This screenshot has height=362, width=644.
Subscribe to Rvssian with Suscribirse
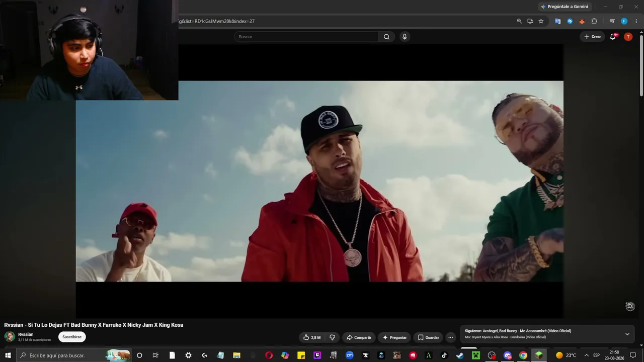tap(72, 337)
